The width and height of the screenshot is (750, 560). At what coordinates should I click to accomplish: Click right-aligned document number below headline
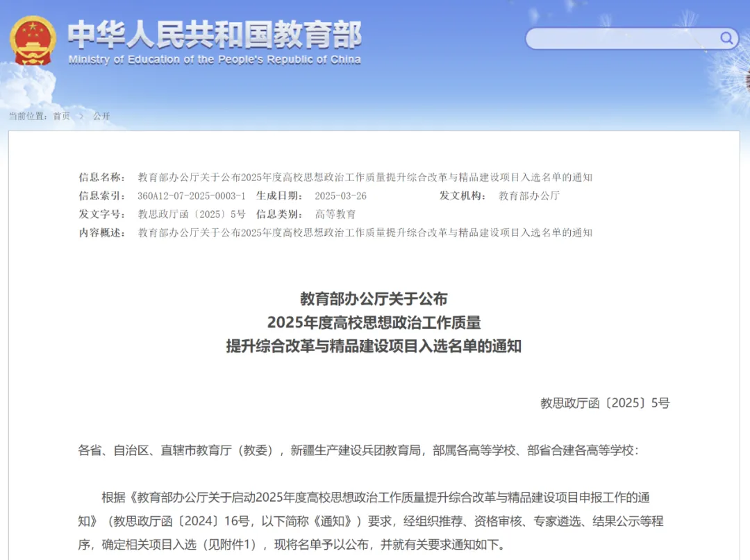[x=605, y=403]
